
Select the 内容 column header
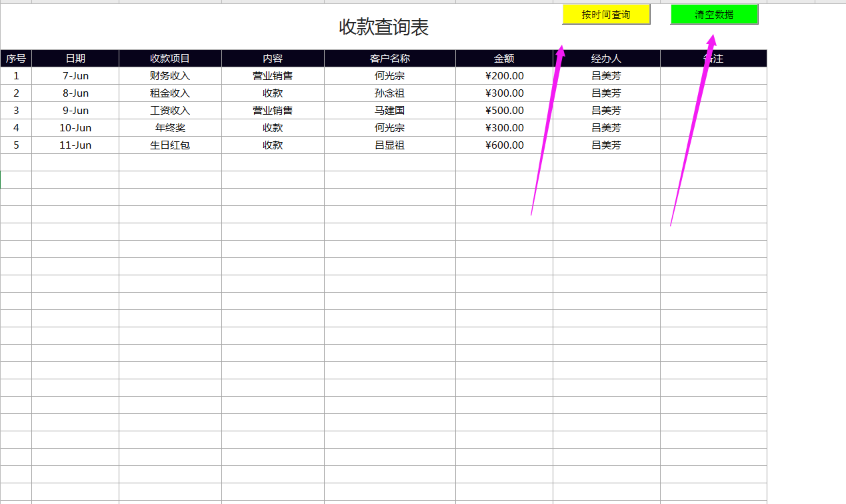(x=272, y=58)
